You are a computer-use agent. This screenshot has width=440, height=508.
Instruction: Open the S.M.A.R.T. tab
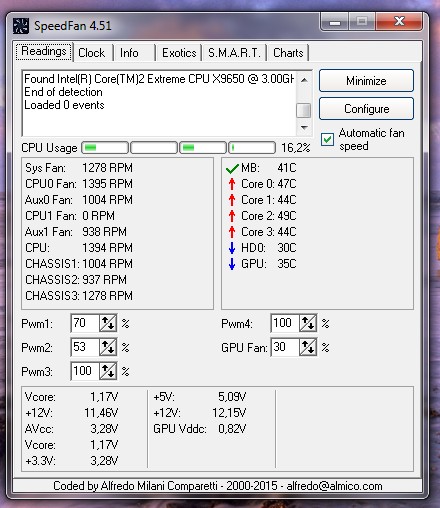click(x=234, y=53)
